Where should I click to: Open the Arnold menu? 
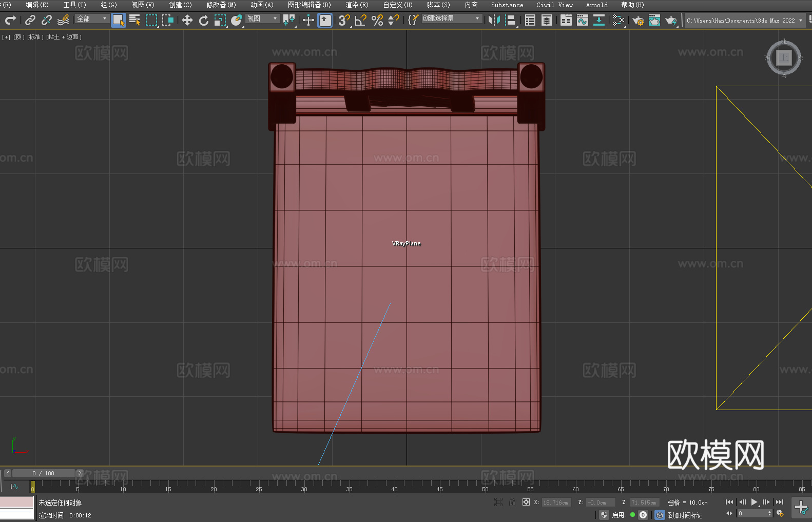596,5
